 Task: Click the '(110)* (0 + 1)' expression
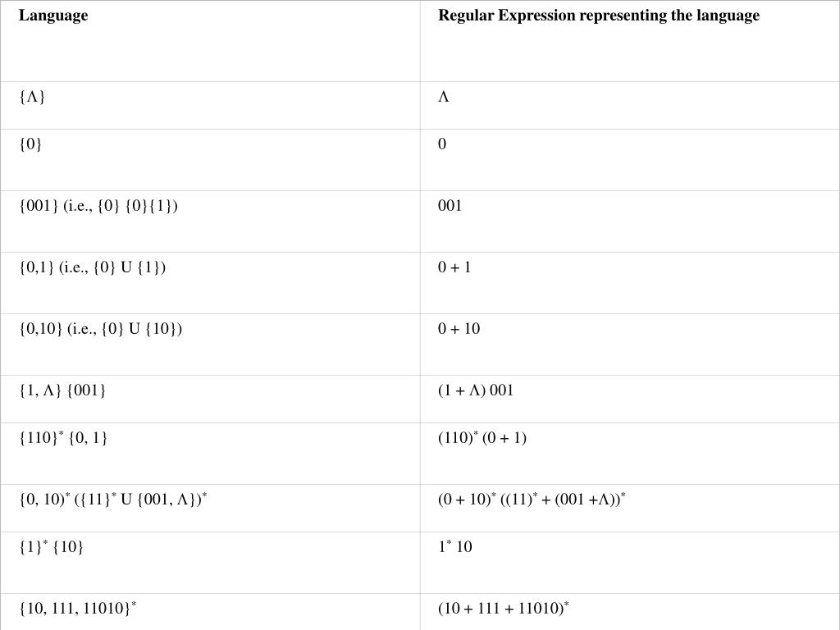pyautogui.click(x=482, y=438)
